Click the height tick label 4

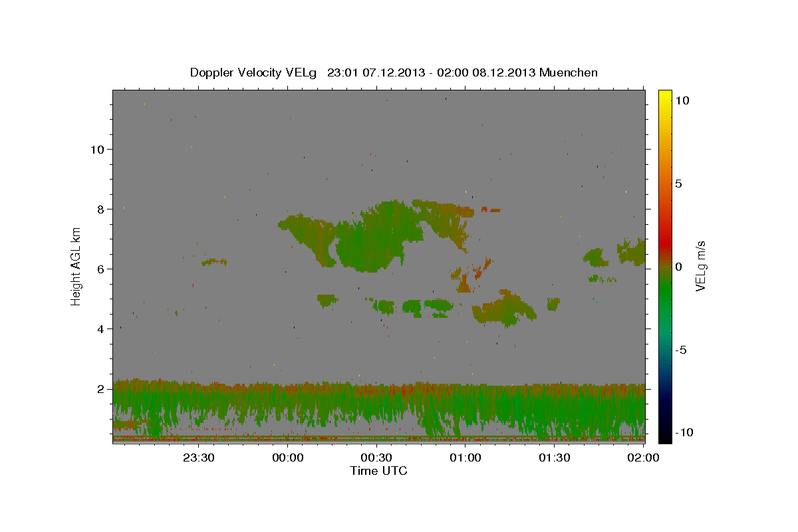click(100, 329)
